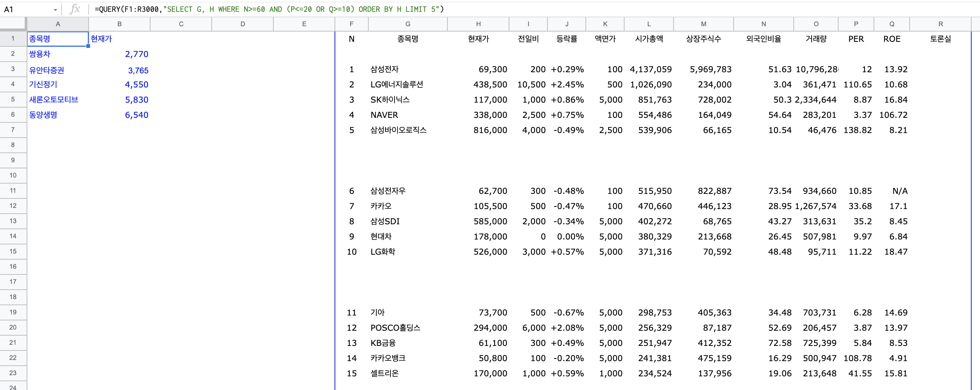Image resolution: width=980 pixels, height=390 pixels.
Task: Click the 삼성전자 stock name cell
Action: point(408,69)
